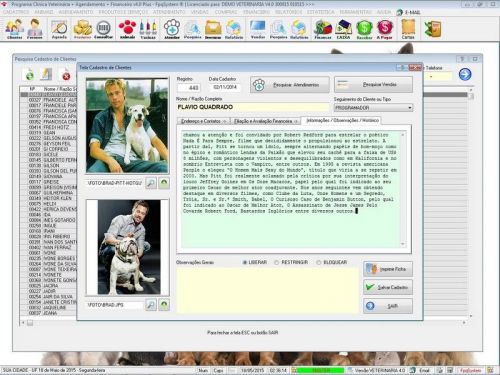The width and height of the screenshot is (500, 375).
Task: Open the CAIXA toolbar icon
Action: point(344,29)
